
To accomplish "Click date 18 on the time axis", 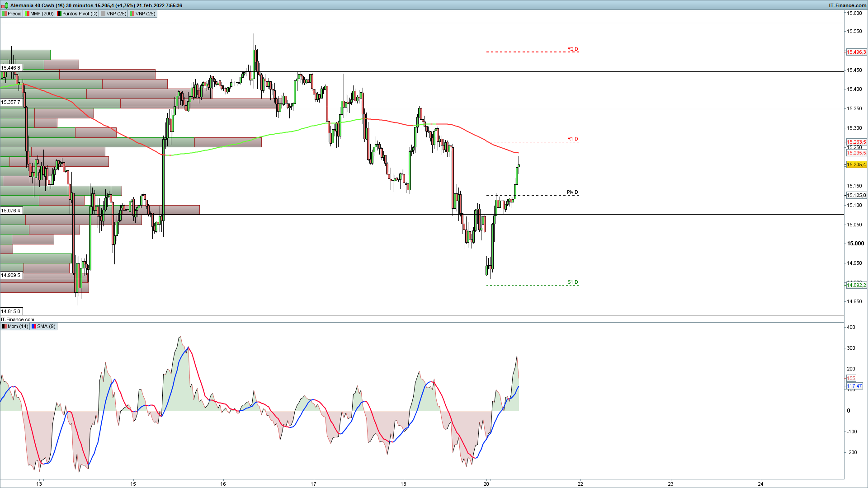I will click(x=403, y=484).
